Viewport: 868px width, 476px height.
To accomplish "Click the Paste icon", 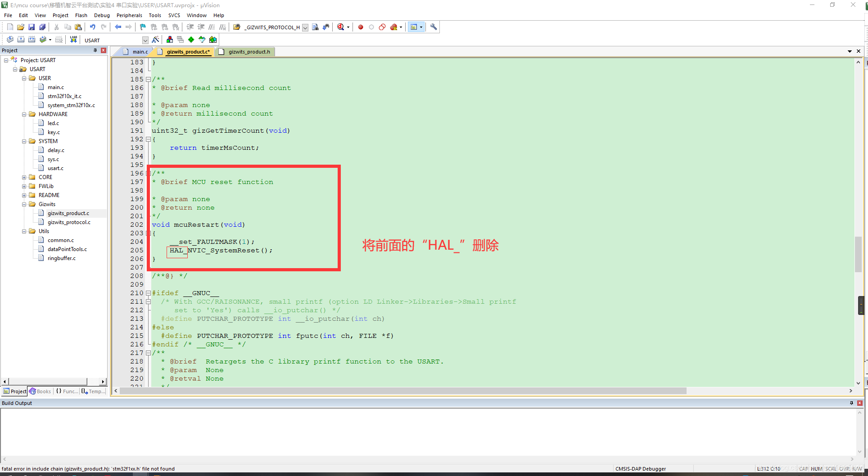I will (78, 27).
